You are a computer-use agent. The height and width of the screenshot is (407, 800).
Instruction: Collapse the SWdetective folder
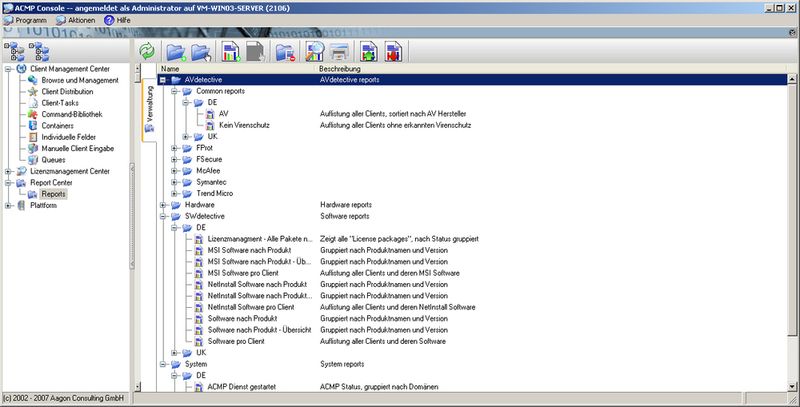pyautogui.click(x=163, y=216)
